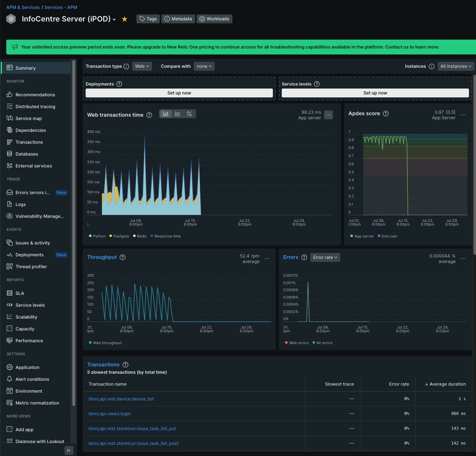
Task: Select Summary in the sidebar
Action: (x=36, y=68)
